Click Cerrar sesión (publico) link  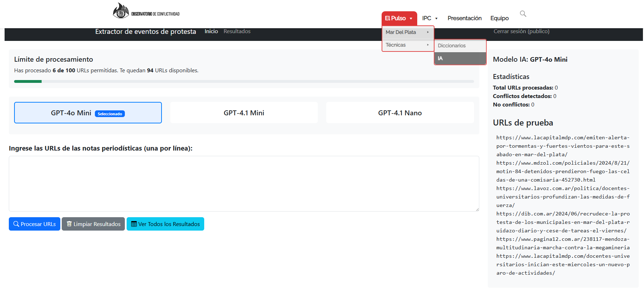point(521,31)
